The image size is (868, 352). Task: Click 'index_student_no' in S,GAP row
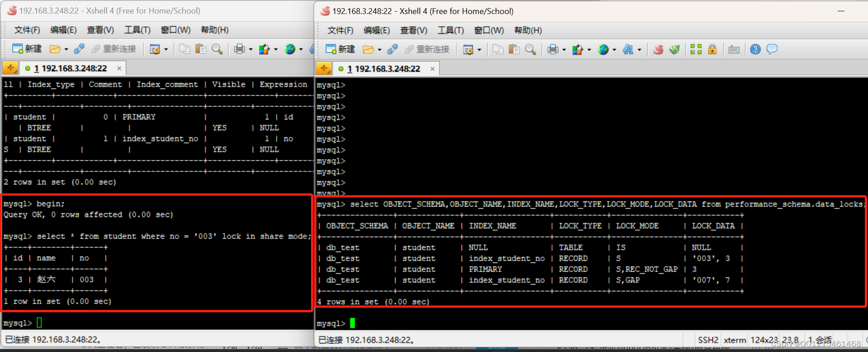507,280
